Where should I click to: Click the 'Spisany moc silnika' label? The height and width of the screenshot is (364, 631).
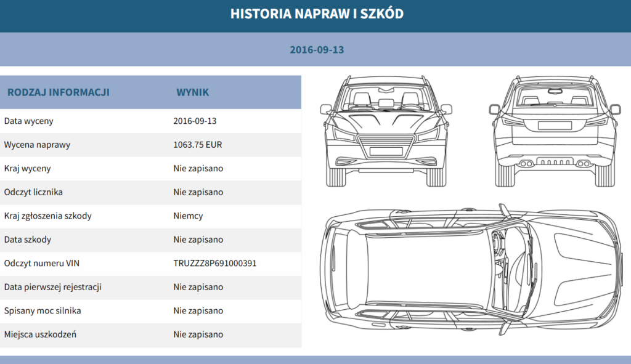tap(43, 311)
